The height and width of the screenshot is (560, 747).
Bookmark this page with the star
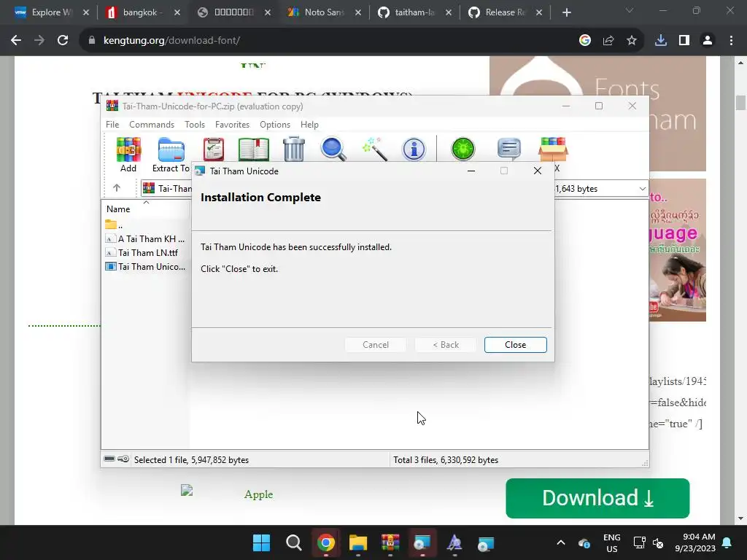[632, 41]
